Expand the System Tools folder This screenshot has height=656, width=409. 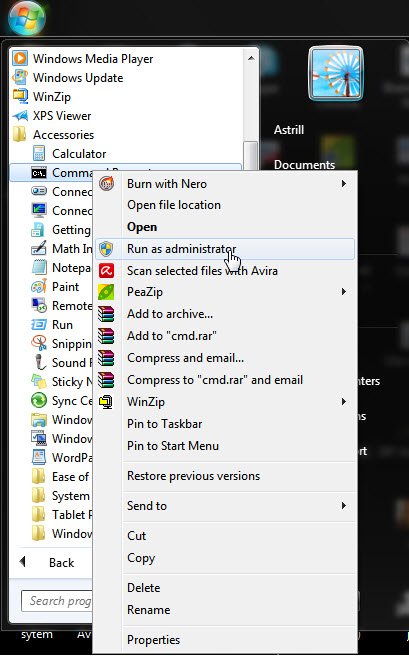(61, 496)
